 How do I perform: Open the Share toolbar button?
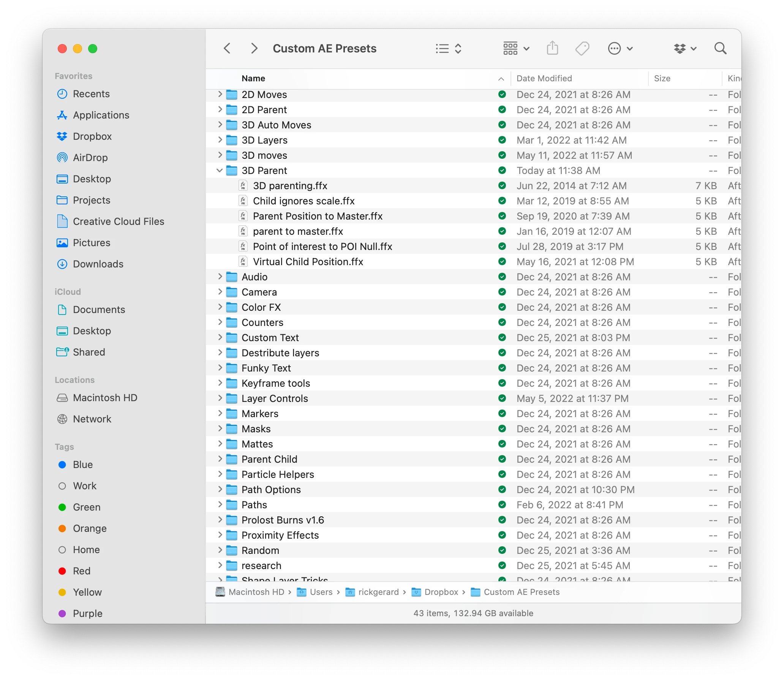pyautogui.click(x=552, y=48)
